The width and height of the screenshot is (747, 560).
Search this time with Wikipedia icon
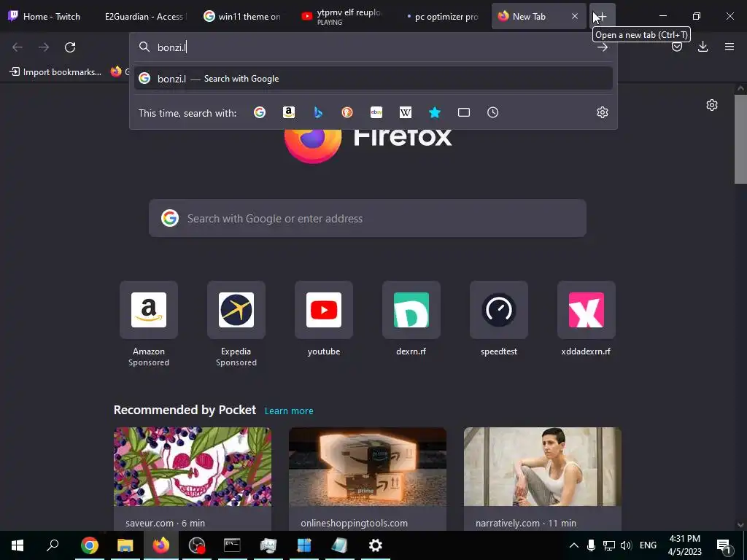406,112
